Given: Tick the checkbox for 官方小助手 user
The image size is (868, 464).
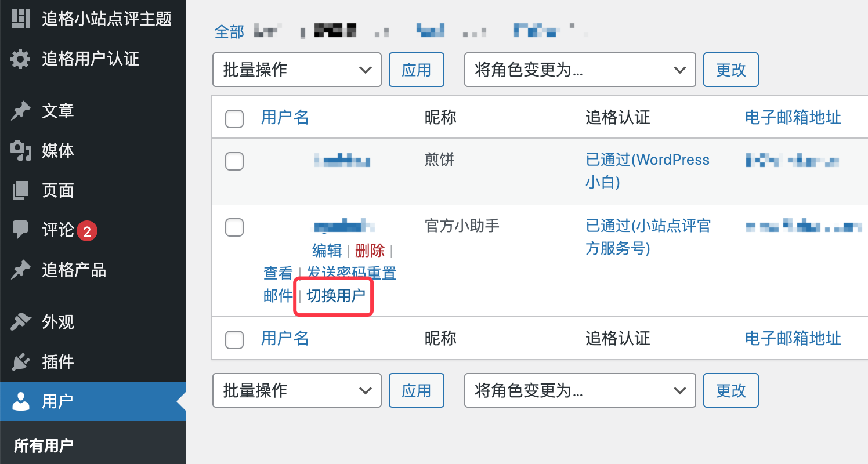Looking at the screenshot, I should coord(234,227).
